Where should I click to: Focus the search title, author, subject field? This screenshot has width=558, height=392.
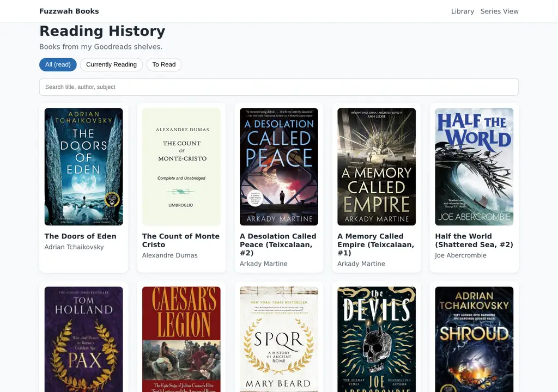point(278,87)
